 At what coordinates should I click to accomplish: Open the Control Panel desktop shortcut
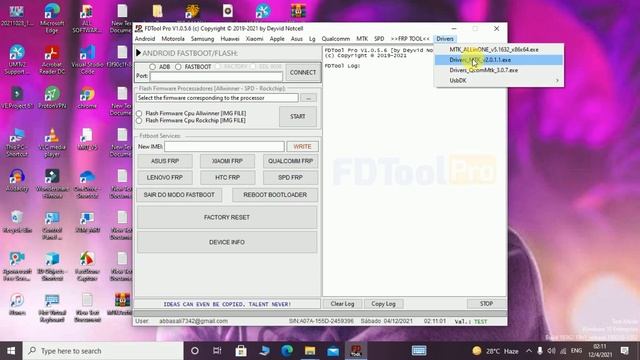point(52,226)
